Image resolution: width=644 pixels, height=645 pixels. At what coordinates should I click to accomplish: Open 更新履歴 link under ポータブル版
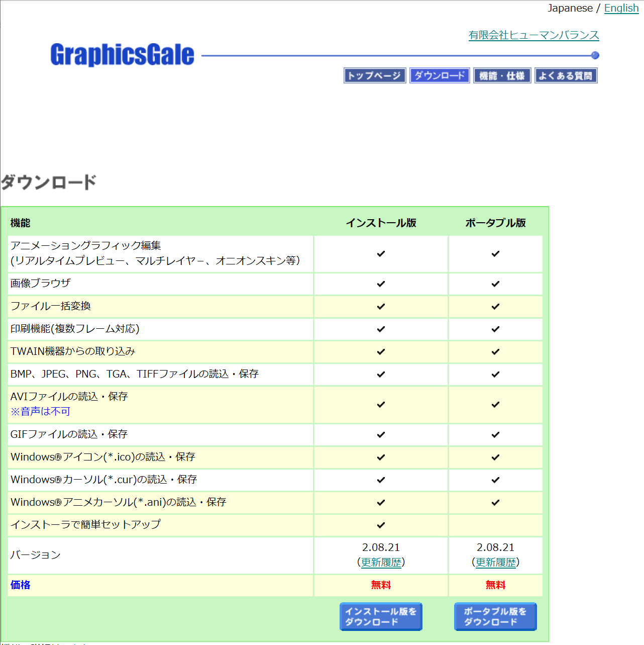point(496,562)
